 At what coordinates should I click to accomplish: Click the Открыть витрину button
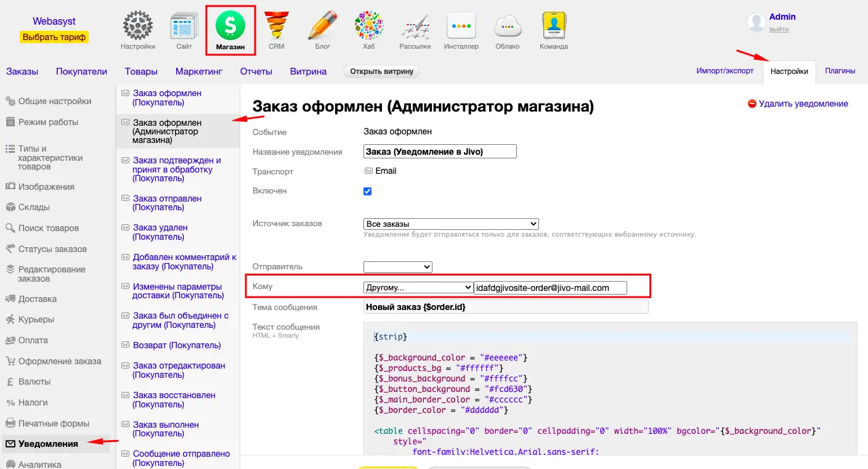(x=381, y=71)
